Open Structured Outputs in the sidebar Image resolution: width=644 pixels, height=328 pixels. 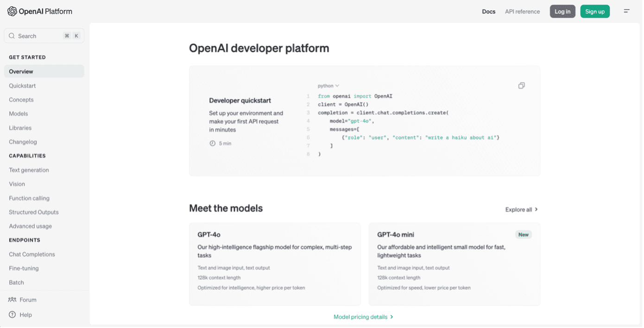point(34,212)
